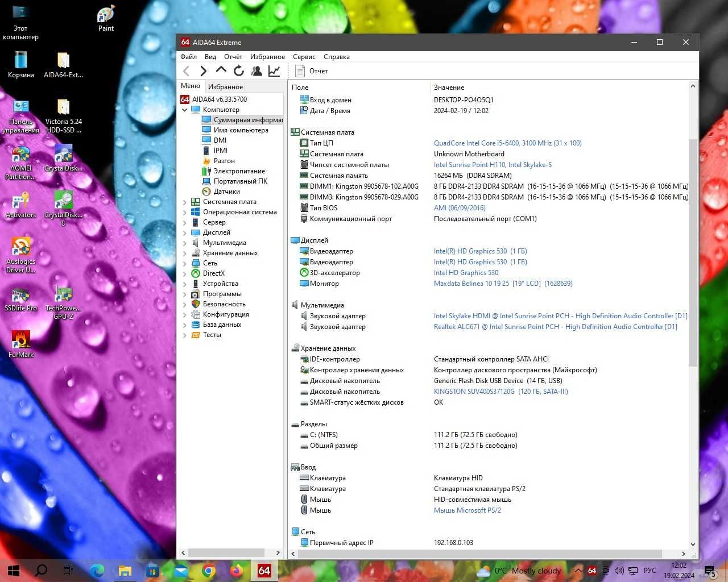Open the AMI (06/09/2016) BIOS link
Screen dimensions: 728x582
pyautogui.click(x=460, y=208)
